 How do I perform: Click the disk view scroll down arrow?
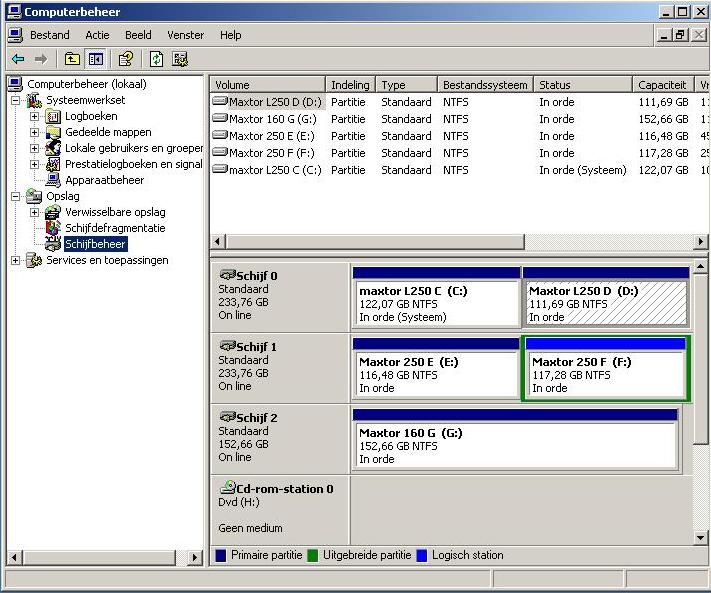(700, 538)
